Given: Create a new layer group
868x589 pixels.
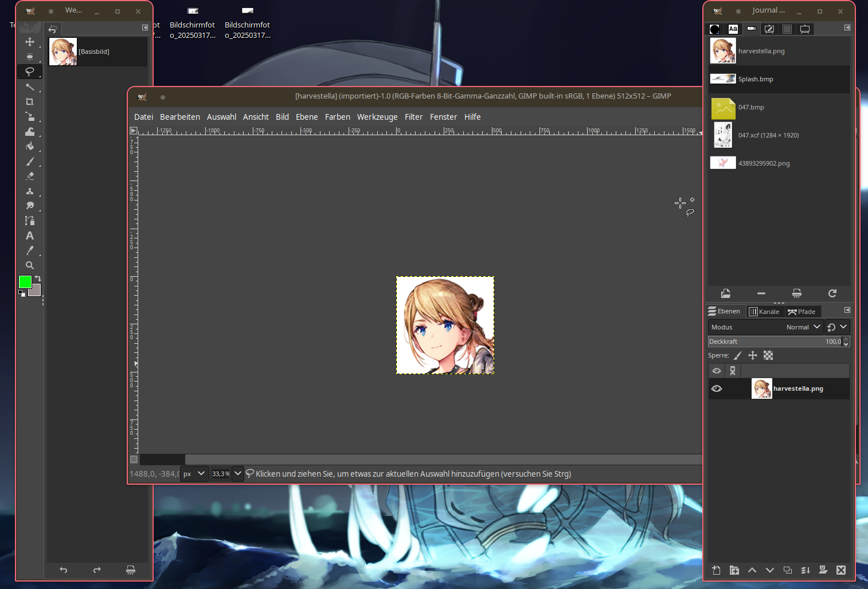Looking at the screenshot, I should (x=734, y=570).
